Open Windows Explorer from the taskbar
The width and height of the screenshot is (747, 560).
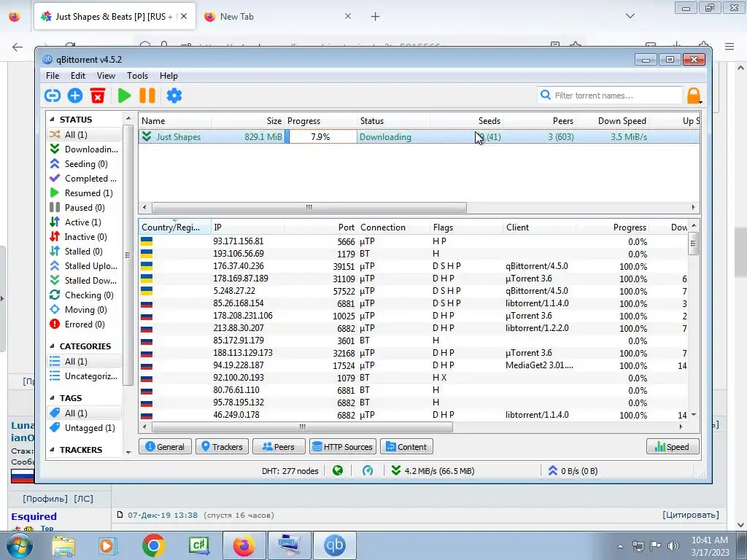tap(63, 546)
